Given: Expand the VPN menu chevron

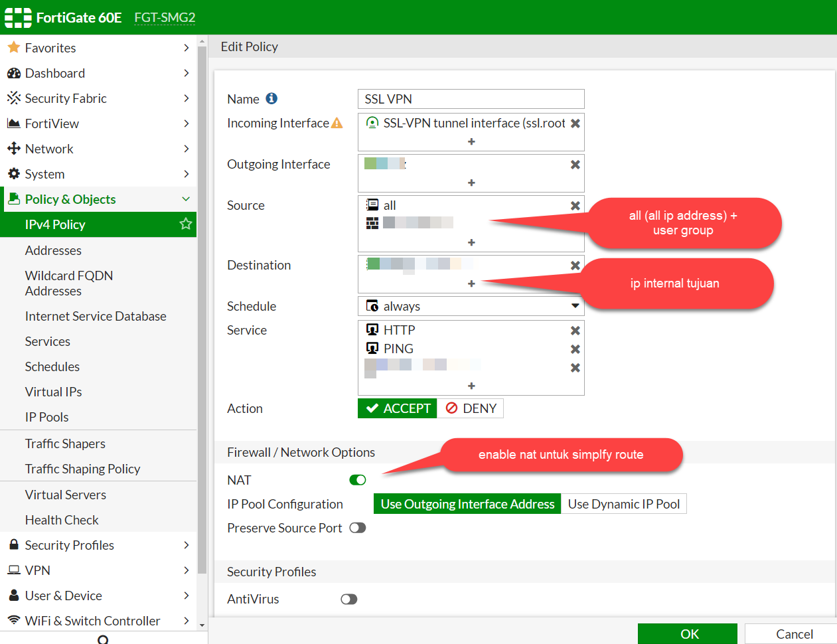Looking at the screenshot, I should click(x=186, y=570).
